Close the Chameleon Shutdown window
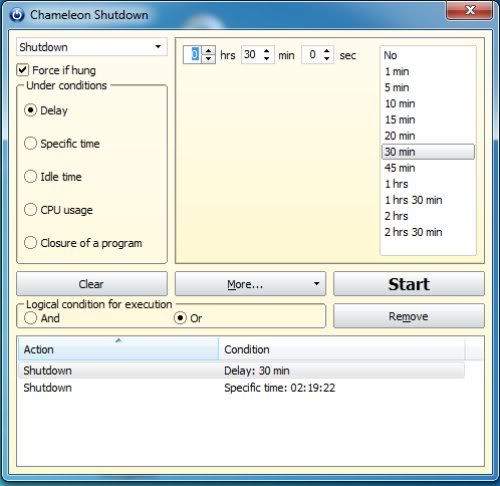This screenshot has width=500, height=486. click(470, 10)
